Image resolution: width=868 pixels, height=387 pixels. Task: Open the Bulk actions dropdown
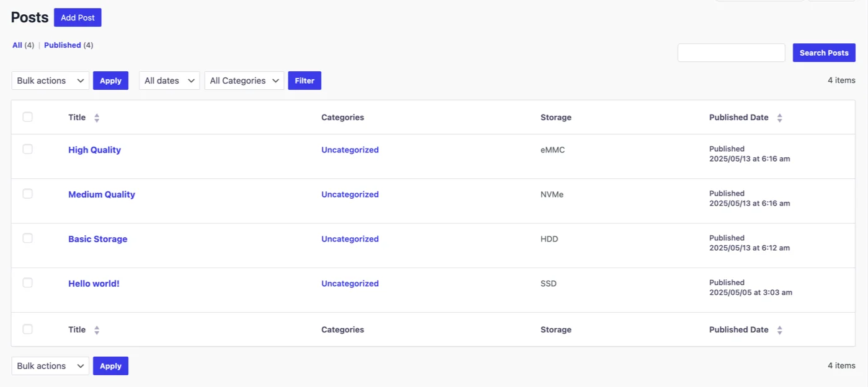[x=50, y=80]
